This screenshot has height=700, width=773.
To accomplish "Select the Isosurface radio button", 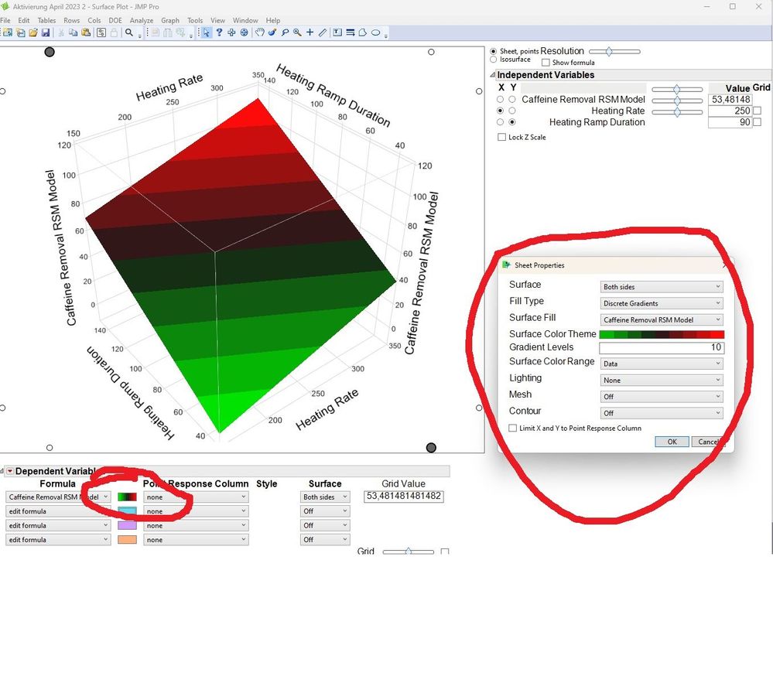I will [494, 59].
